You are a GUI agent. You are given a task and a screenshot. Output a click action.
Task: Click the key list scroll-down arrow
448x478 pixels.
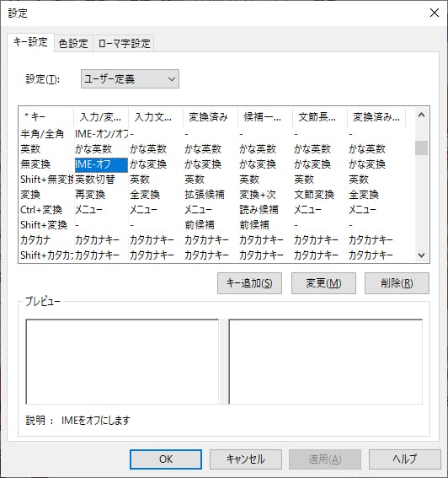click(422, 255)
